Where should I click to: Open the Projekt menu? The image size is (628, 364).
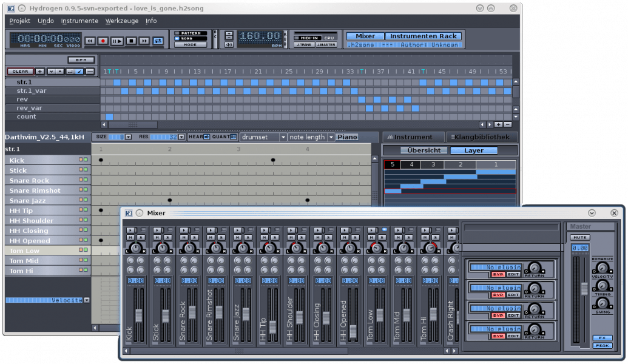pos(19,21)
